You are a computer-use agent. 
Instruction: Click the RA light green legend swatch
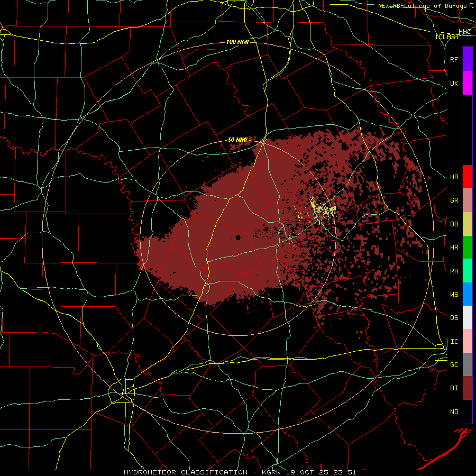click(x=467, y=271)
